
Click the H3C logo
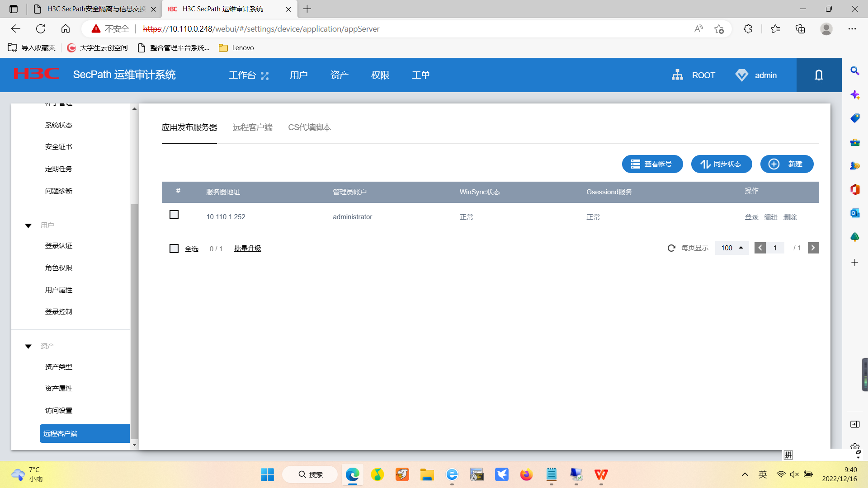[x=36, y=74]
